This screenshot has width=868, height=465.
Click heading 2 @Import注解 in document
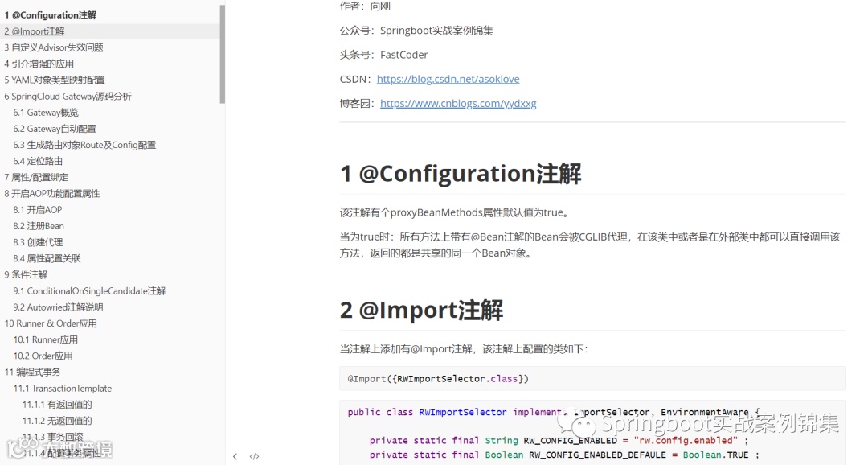tap(421, 310)
